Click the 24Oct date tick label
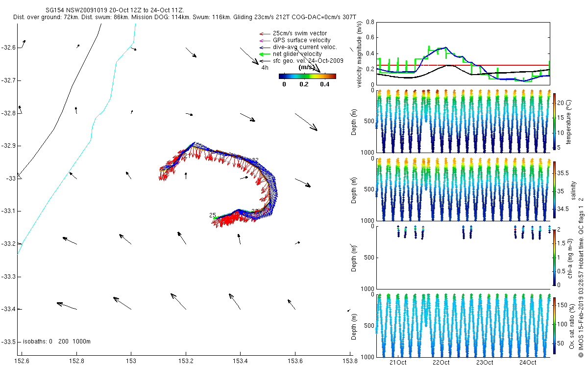This screenshot has height=368, width=588. pyautogui.click(x=528, y=363)
